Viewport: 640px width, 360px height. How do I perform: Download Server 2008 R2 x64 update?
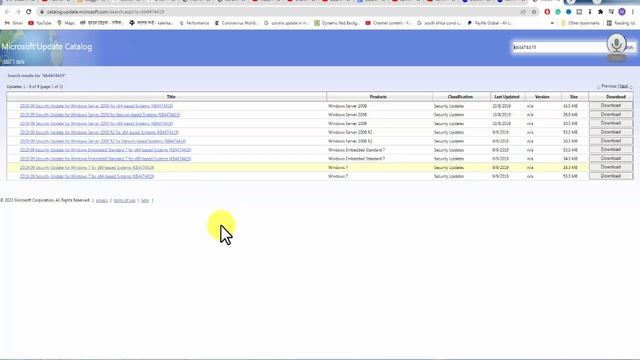tap(611, 132)
